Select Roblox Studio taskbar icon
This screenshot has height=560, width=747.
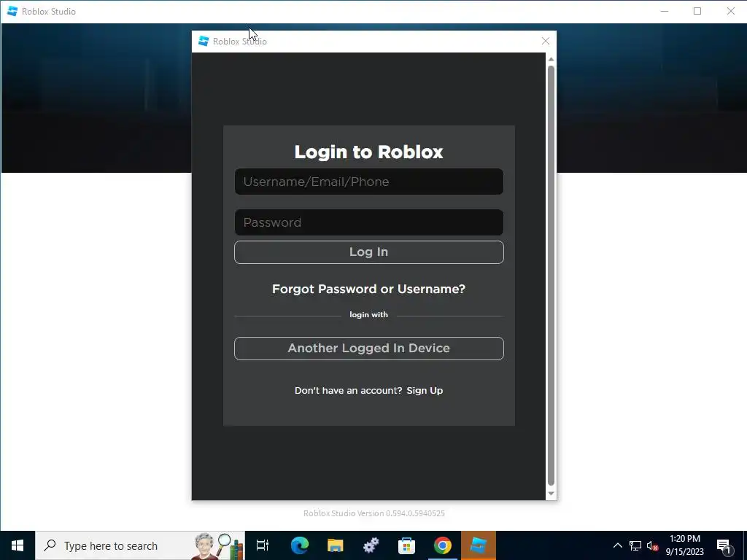coord(479,545)
